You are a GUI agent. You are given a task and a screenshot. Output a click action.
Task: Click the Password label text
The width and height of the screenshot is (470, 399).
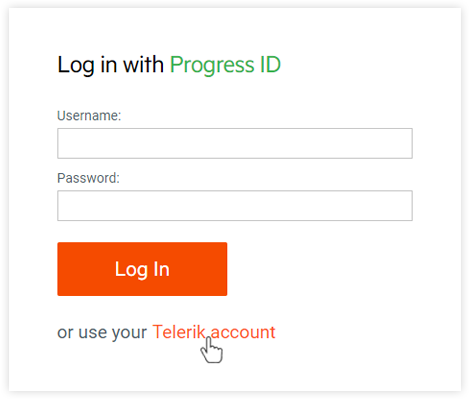[88, 178]
